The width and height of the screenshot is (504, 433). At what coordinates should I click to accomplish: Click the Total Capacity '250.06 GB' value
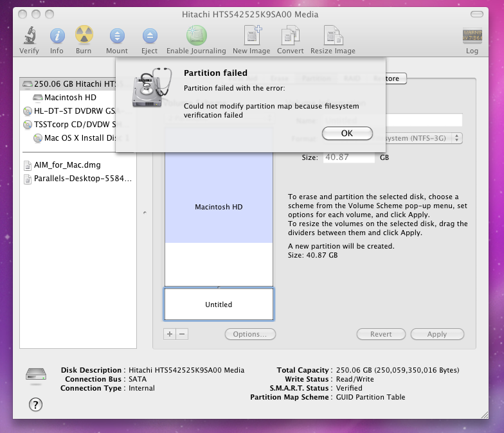point(397,370)
